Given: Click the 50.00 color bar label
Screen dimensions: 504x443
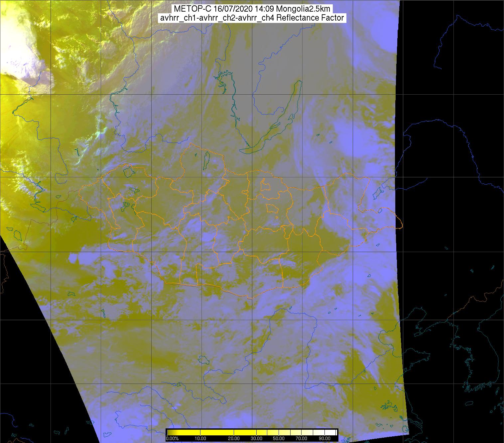Looking at the screenshot, I should pos(279,438).
